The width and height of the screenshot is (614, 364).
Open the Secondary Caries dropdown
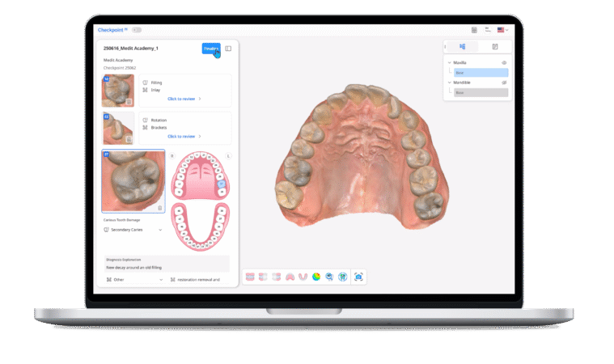click(160, 230)
